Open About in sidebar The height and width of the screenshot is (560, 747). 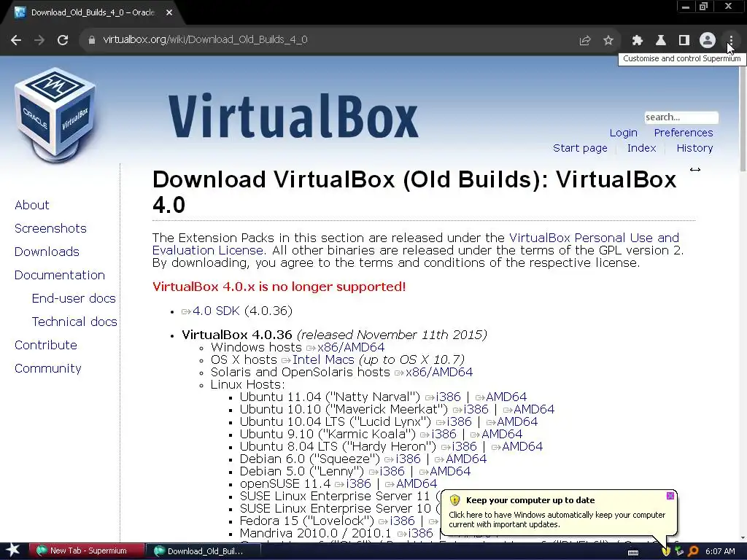point(32,205)
